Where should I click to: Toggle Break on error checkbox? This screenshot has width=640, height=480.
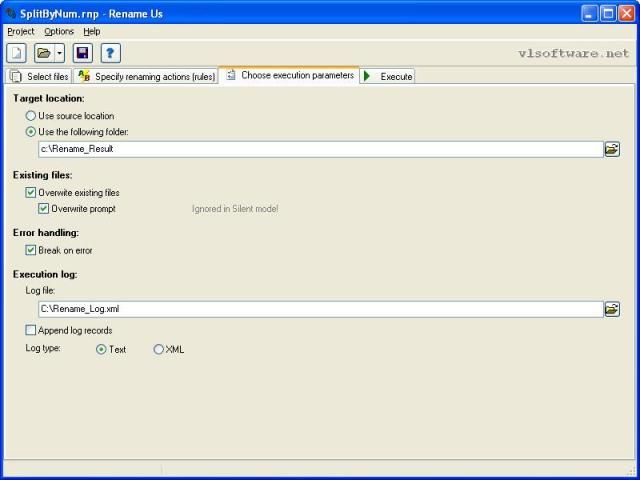[31, 250]
